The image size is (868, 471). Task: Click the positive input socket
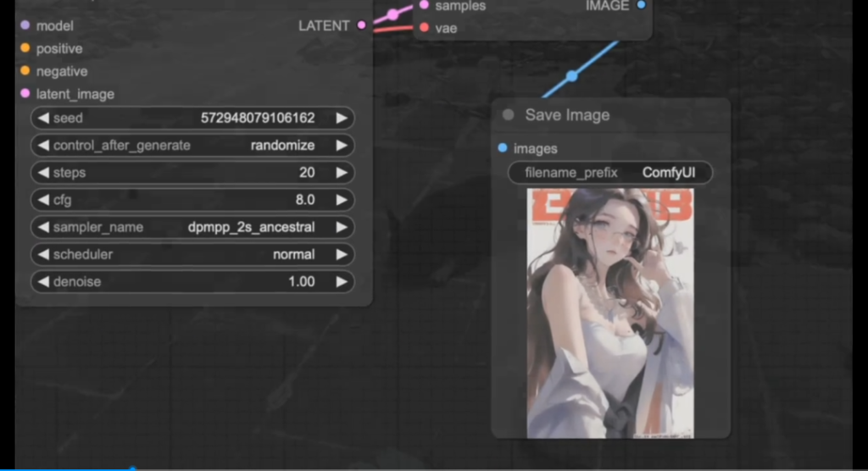[25, 47]
